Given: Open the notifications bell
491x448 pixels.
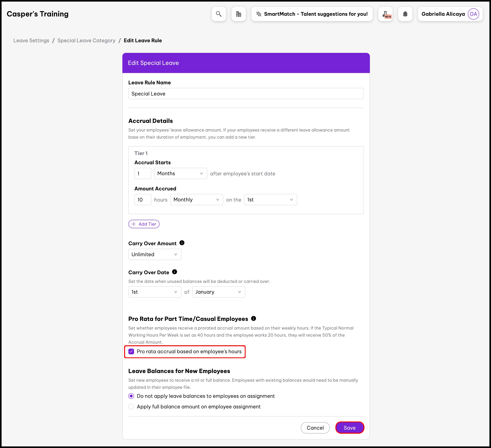Looking at the screenshot, I should tap(405, 14).
